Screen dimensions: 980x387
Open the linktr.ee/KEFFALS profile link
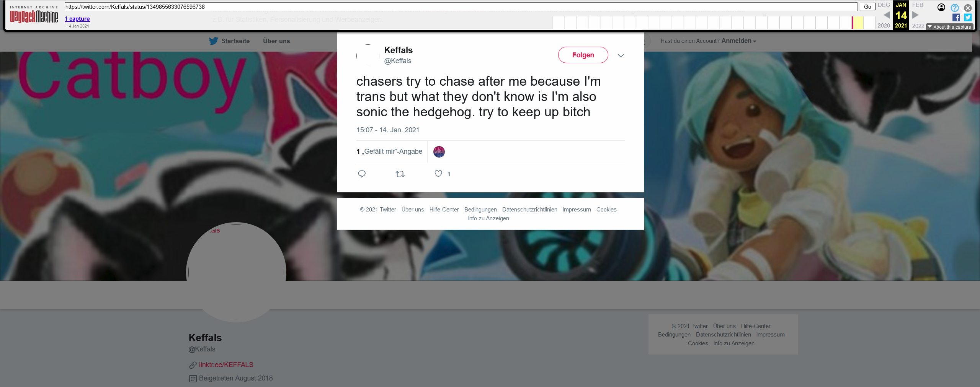point(226,365)
